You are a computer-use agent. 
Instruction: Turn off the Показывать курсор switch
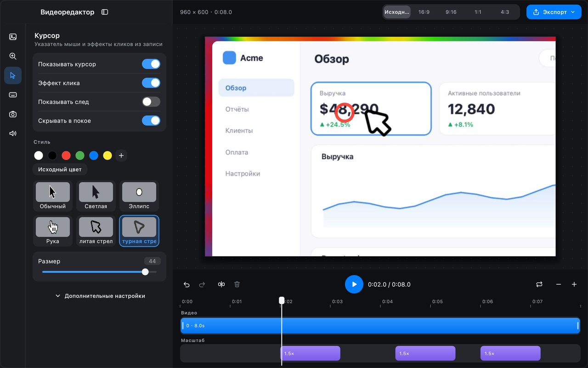click(151, 64)
